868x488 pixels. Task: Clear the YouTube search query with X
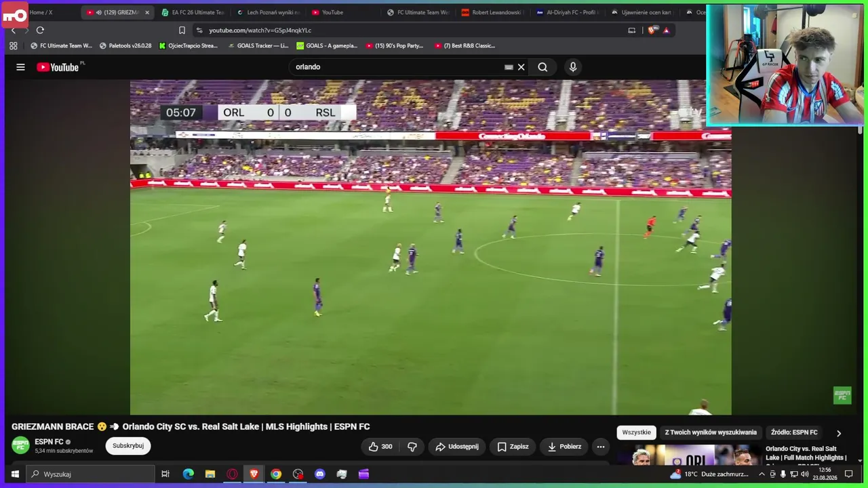point(521,67)
